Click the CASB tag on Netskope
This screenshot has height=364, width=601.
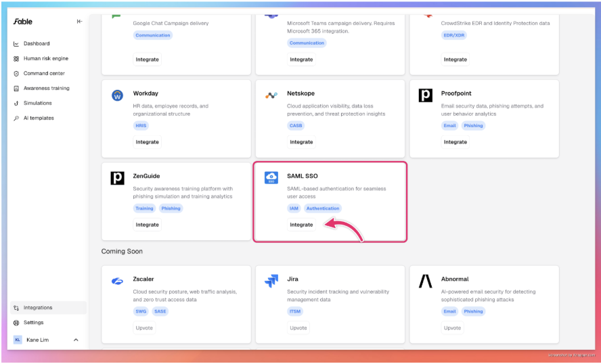coord(296,126)
